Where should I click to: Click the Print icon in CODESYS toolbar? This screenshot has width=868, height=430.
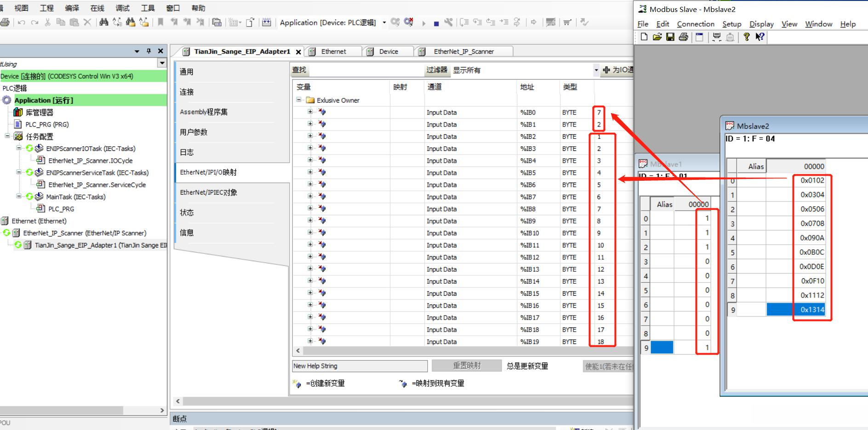5,23
